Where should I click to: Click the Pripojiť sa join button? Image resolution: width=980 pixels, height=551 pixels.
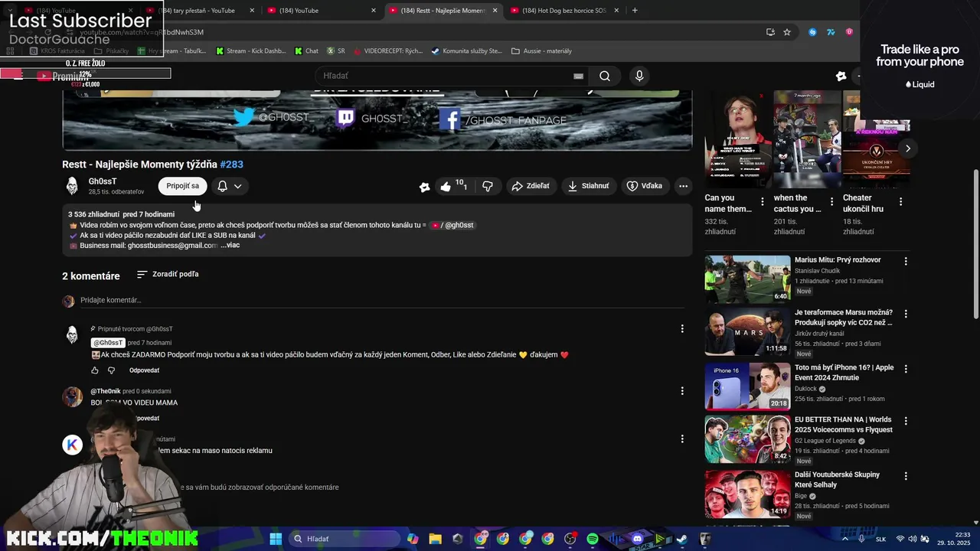click(x=182, y=186)
